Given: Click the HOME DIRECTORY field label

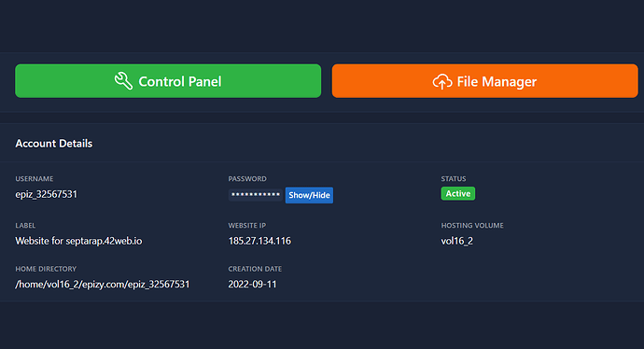Looking at the screenshot, I should point(46,269).
